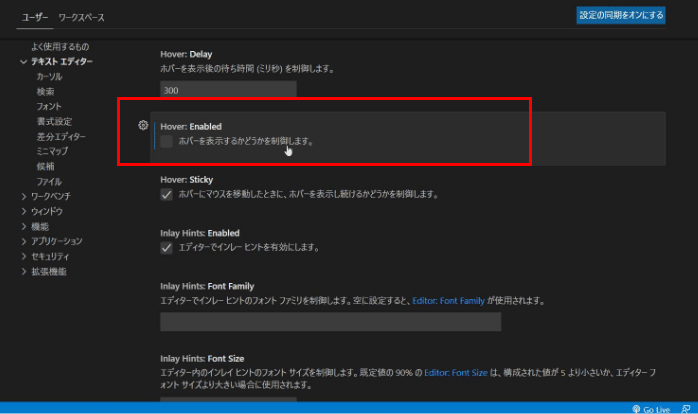Switch to the ワークスペース settings tab
The image size is (698, 414).
81,17
